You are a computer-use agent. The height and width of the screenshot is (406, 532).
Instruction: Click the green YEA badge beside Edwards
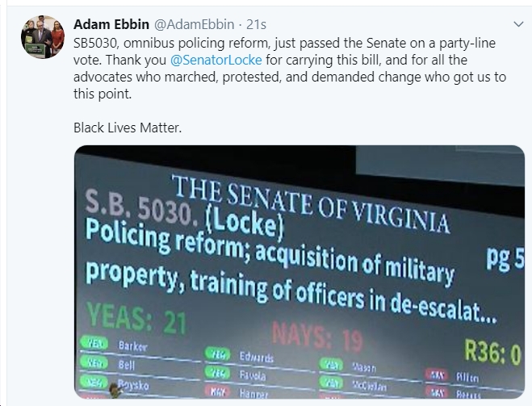[x=217, y=354]
